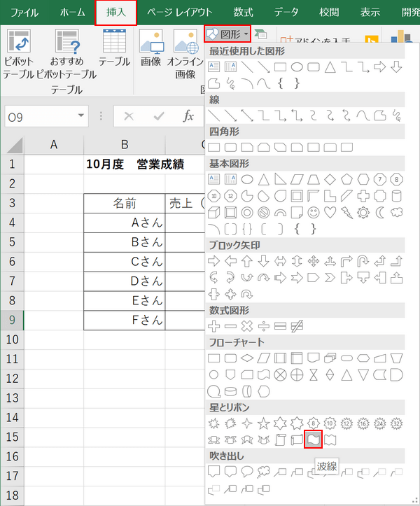This screenshot has height=506, width=420.
Task: Select the flowchart Decision diamond
Action: pyautogui.click(x=247, y=358)
